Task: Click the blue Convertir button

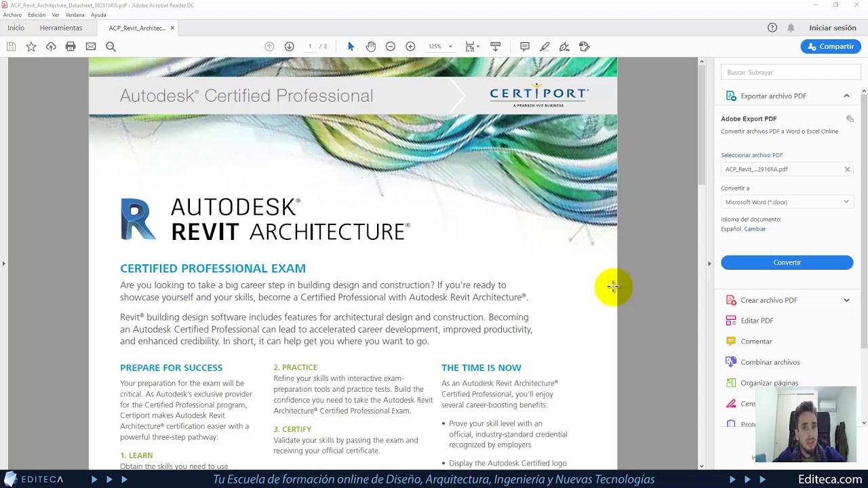Action: pos(787,262)
